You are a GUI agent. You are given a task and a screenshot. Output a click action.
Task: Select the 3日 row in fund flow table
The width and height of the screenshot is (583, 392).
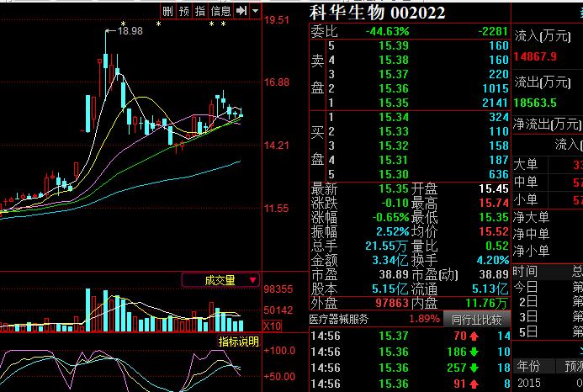(548, 317)
